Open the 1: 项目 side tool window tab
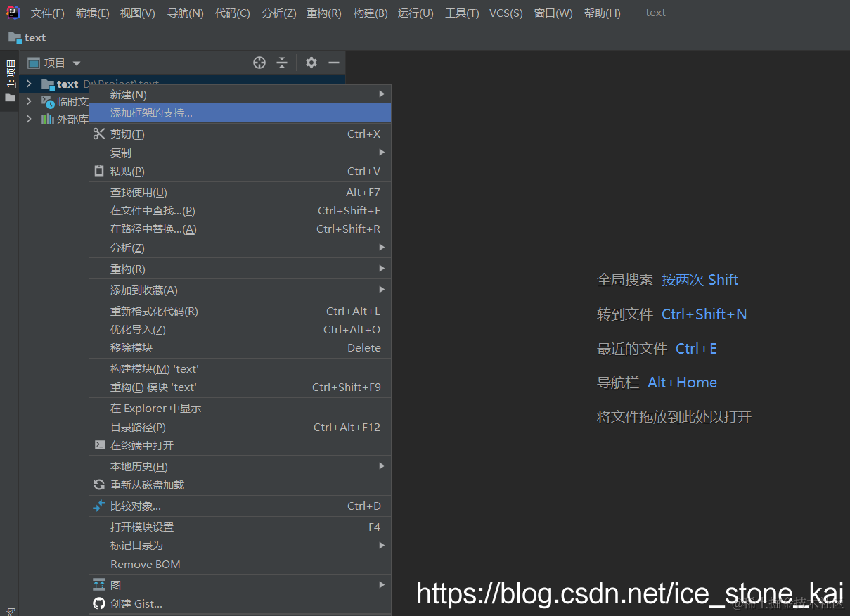The image size is (850, 616). pos(10,81)
